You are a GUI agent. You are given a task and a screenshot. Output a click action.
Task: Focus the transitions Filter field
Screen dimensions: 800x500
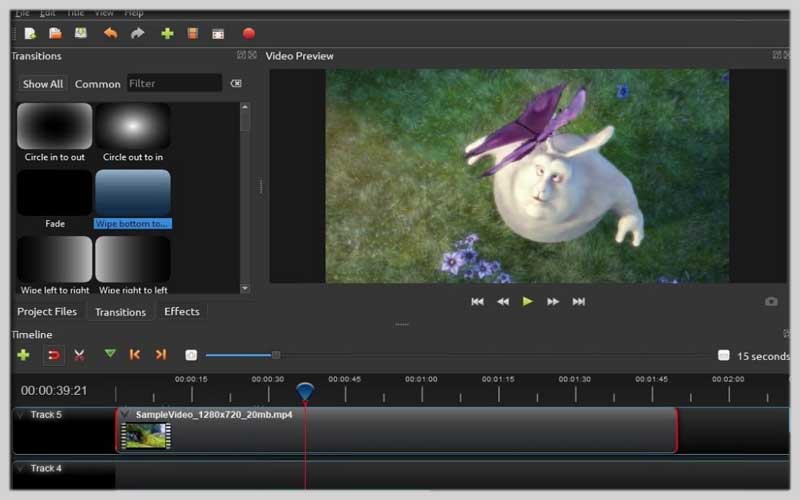click(x=174, y=83)
